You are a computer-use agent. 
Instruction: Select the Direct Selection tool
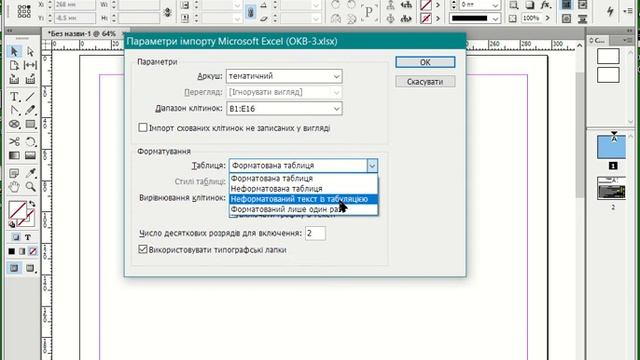pyautogui.click(x=30, y=51)
